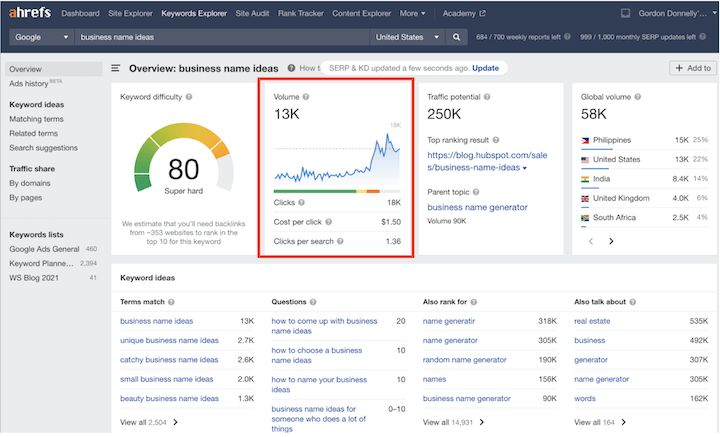Image resolution: width=720 pixels, height=437 pixels.
Task: Open Traffic share By domains
Action: point(30,183)
